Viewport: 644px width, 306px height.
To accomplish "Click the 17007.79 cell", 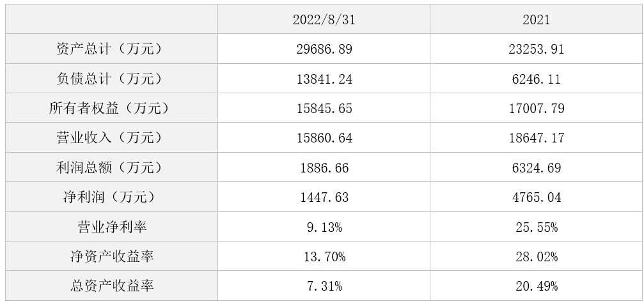I will click(x=536, y=109).
